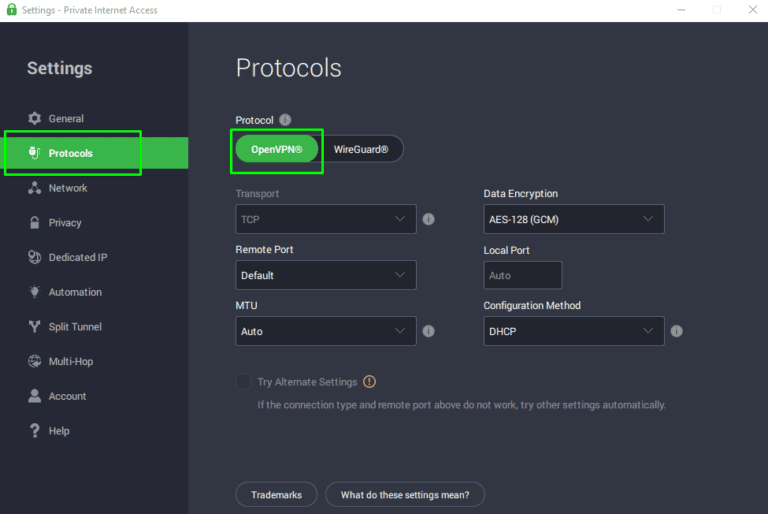Type in the Local Port field
The image size is (768, 514).
pyautogui.click(x=522, y=275)
